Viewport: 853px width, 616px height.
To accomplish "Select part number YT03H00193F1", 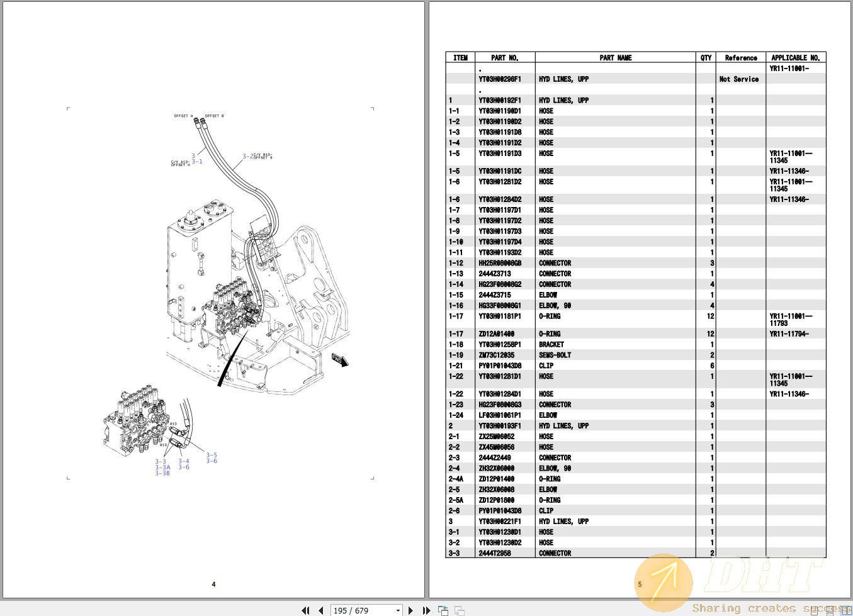I will [x=500, y=426].
